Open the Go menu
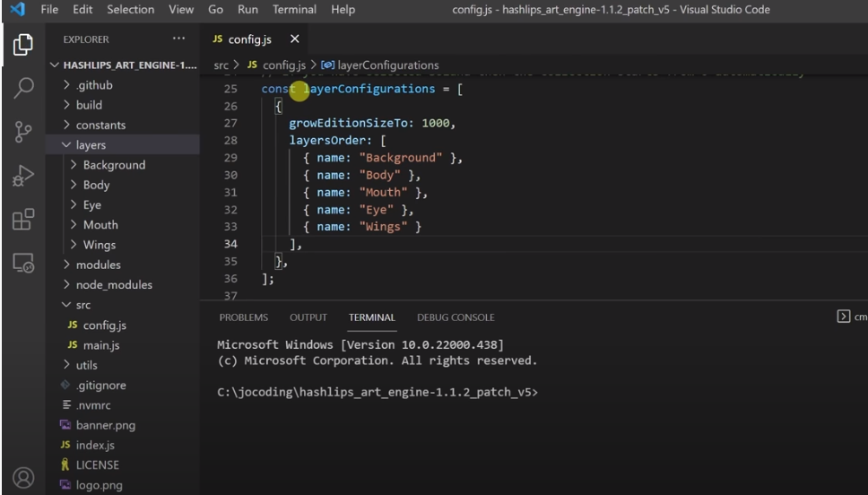 coord(215,9)
